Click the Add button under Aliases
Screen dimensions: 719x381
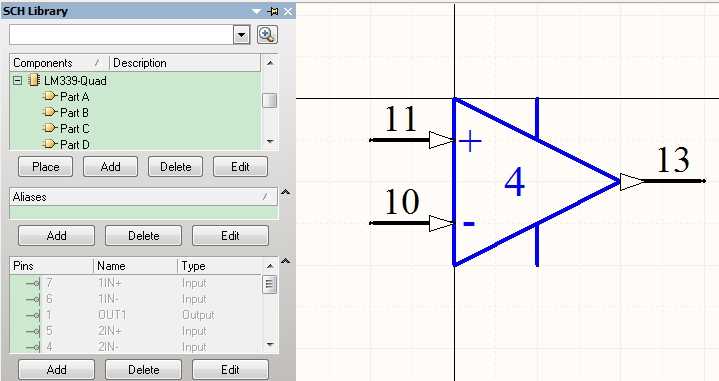(56, 236)
